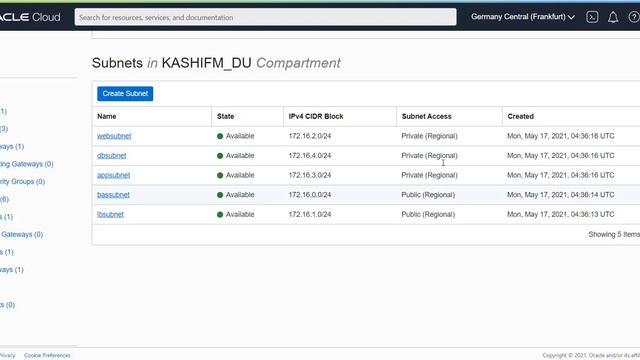Open sidebar link ending 'ing Gateways (0)'

27,164
